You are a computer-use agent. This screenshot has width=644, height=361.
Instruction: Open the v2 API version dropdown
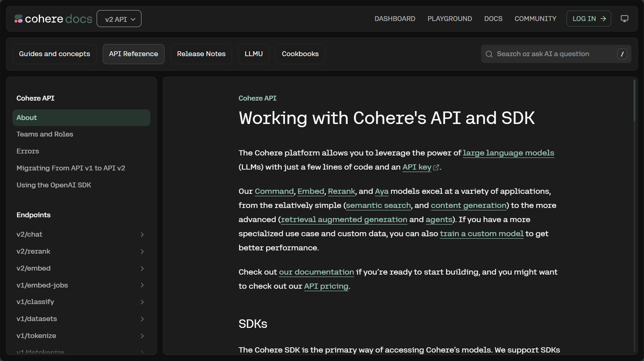(x=119, y=19)
